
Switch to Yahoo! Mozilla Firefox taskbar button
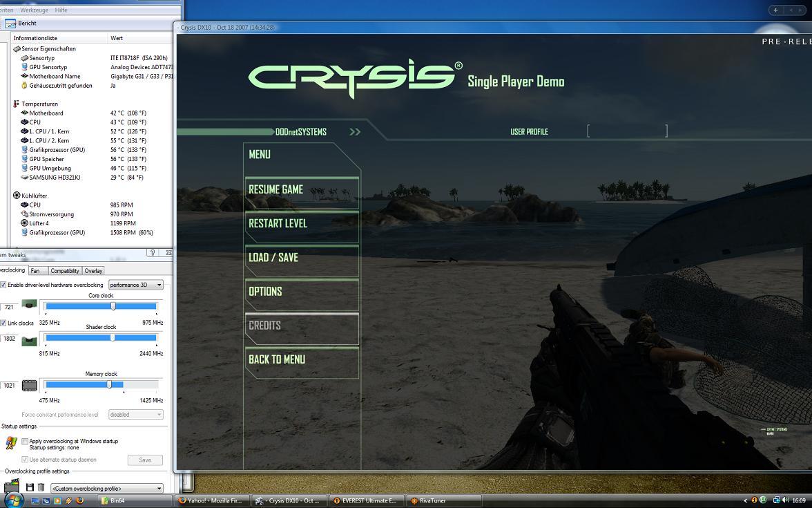[211, 500]
